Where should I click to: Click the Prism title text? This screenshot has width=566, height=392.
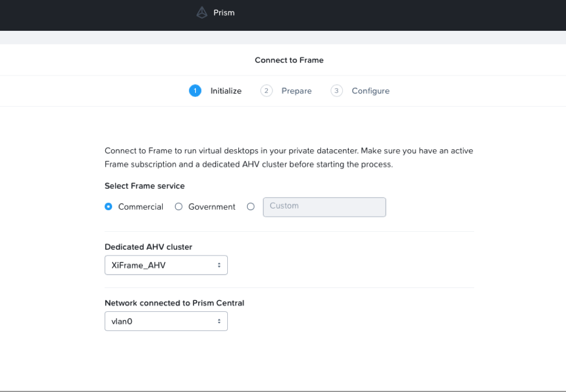224,12
